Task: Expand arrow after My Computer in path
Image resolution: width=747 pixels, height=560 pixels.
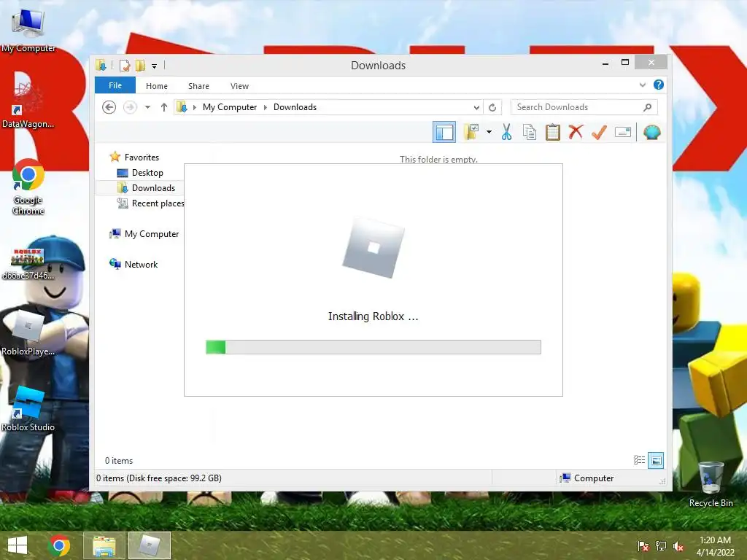Action: click(x=266, y=107)
